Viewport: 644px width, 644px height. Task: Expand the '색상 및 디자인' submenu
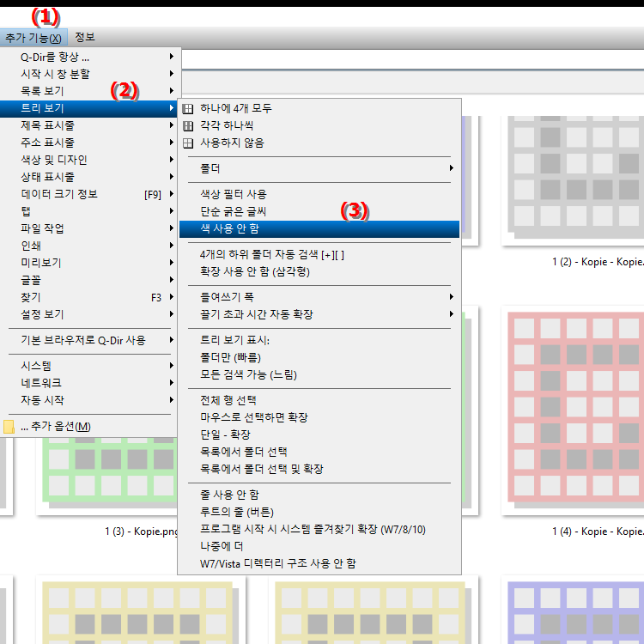coord(88,160)
